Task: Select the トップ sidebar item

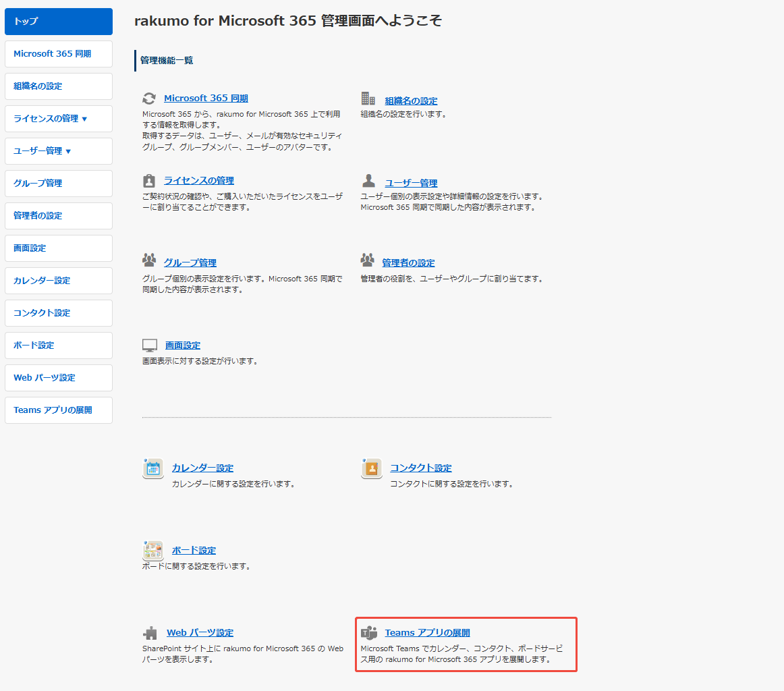Action: [x=59, y=22]
